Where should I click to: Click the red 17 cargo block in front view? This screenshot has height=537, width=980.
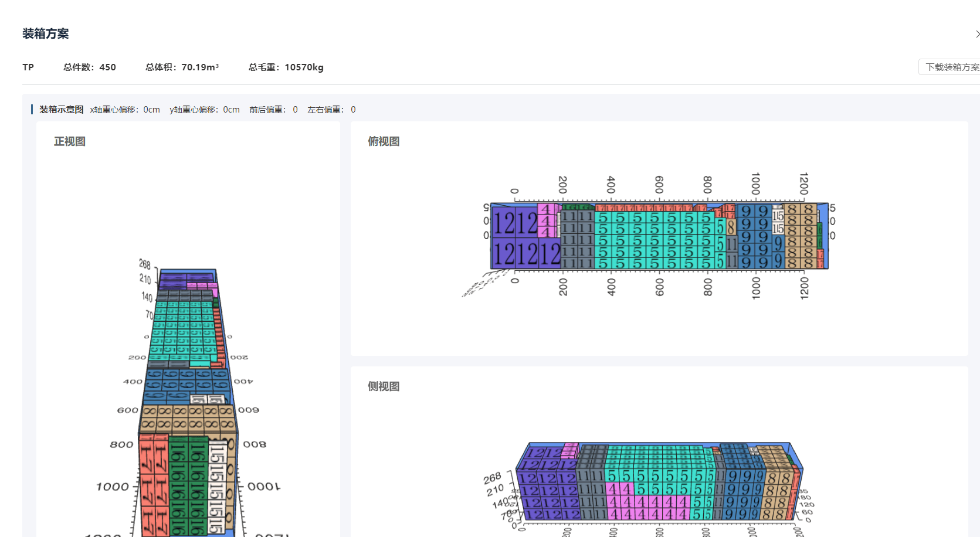point(154,485)
